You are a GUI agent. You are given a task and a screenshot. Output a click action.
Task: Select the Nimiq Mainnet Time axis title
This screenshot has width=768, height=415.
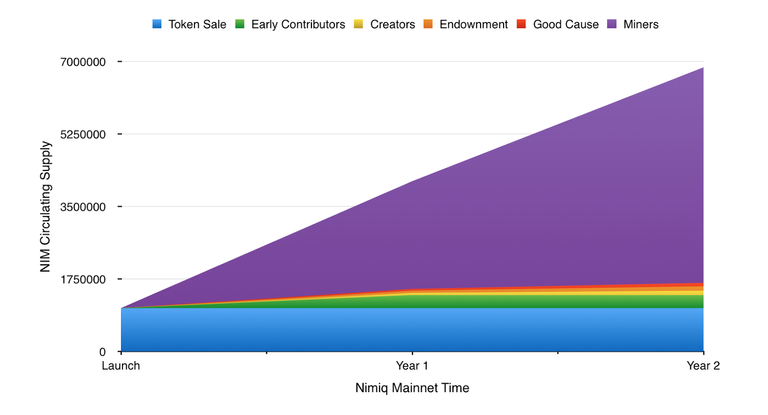pyautogui.click(x=412, y=387)
